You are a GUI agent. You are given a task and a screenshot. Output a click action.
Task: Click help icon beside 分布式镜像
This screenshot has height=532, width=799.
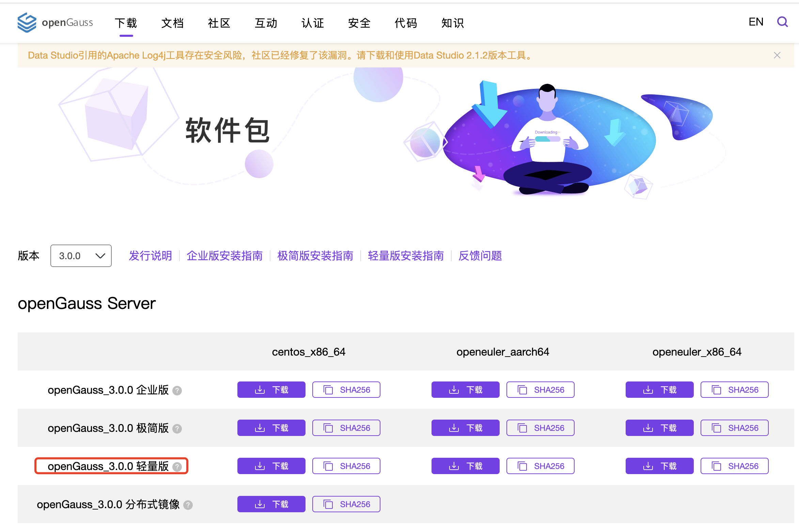(x=188, y=505)
